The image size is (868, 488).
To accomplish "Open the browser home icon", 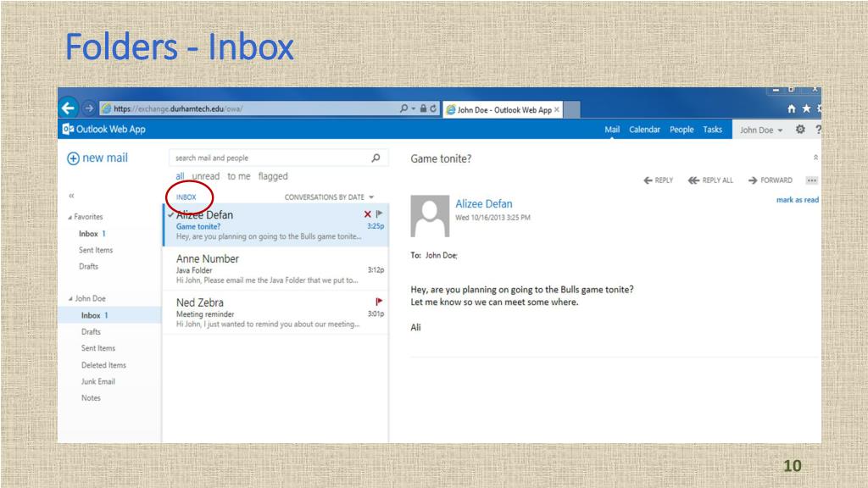I will tap(792, 108).
